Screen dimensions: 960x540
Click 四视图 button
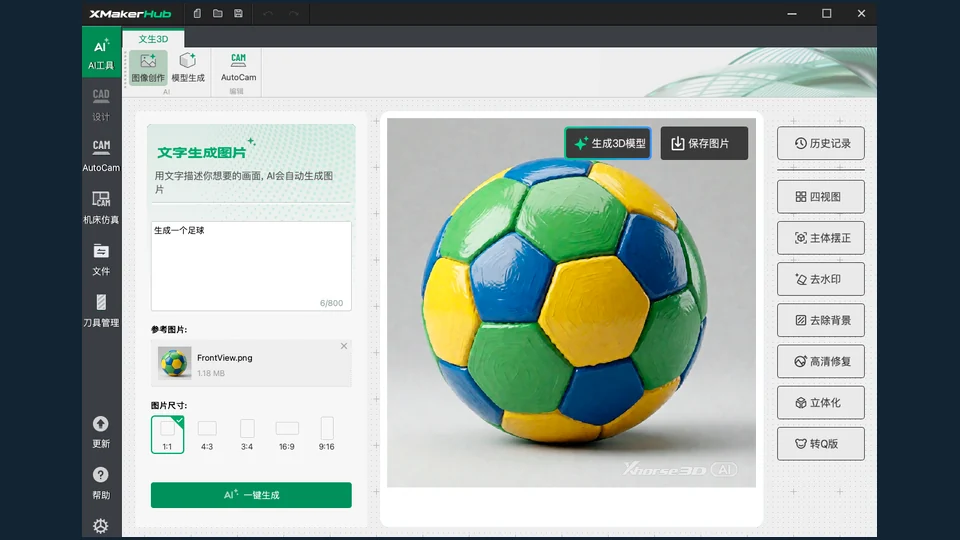(821, 197)
